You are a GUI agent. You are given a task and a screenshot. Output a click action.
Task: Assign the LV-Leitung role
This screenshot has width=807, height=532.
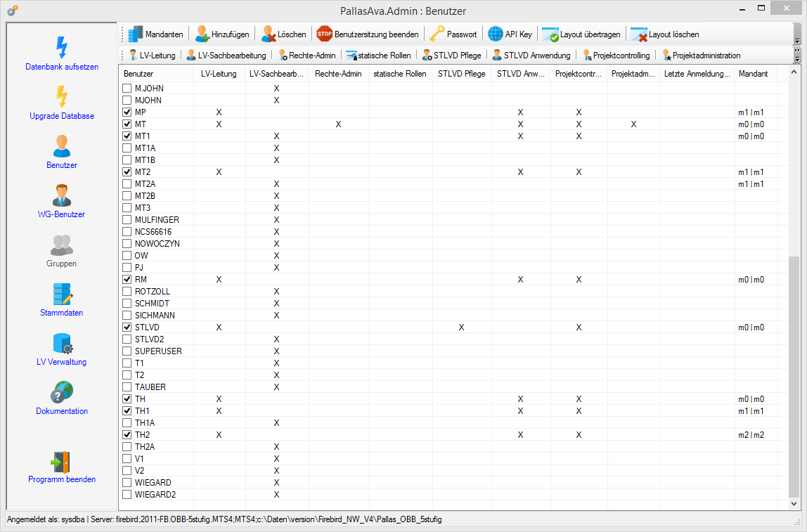152,55
